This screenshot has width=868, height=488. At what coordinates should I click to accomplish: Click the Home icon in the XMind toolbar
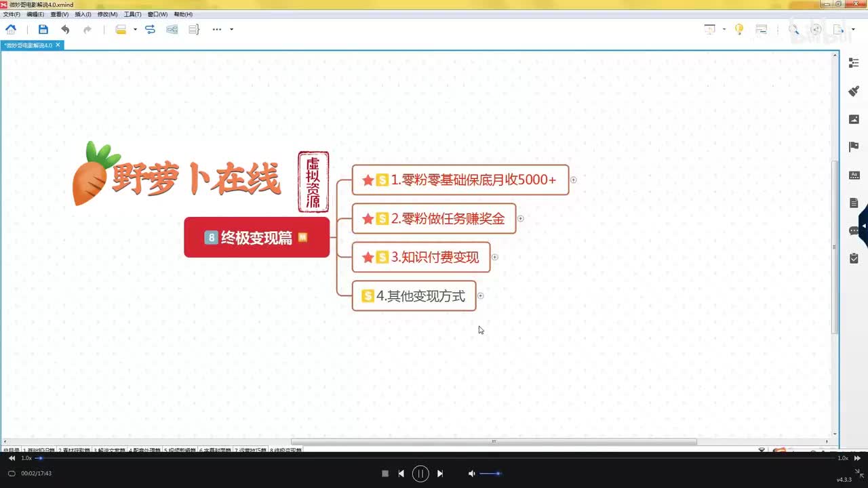(x=11, y=29)
